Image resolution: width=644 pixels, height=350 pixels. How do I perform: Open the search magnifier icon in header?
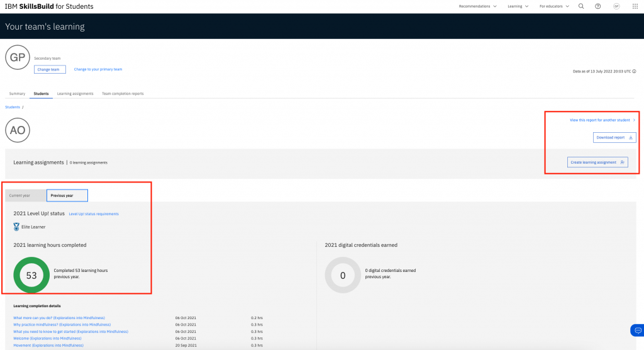581,6
